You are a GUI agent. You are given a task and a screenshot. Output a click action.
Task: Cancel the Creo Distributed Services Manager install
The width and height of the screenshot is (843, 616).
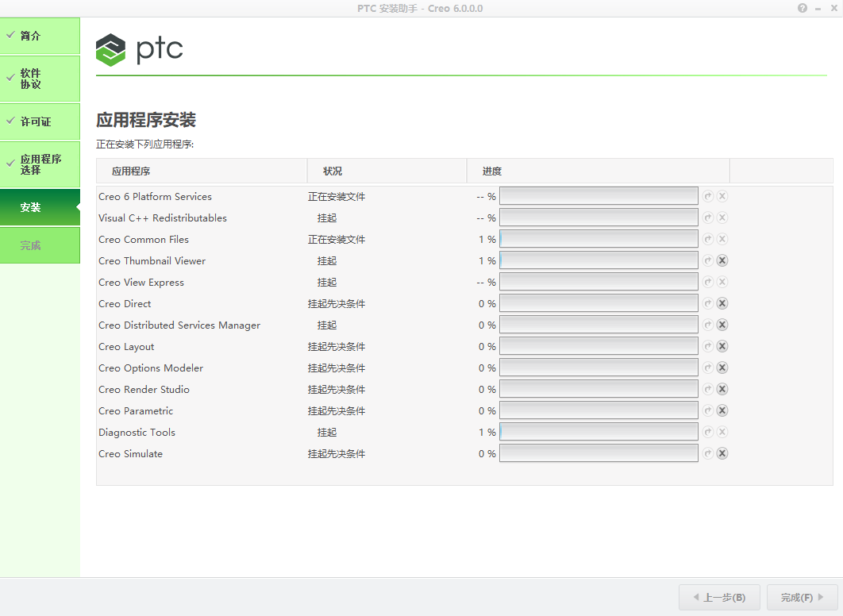[721, 324]
